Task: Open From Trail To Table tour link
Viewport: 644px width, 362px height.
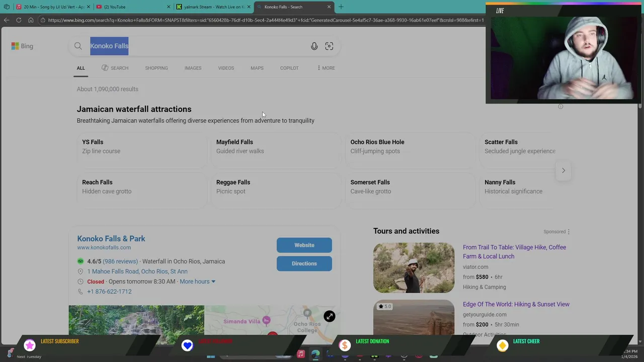Action: [514, 252]
